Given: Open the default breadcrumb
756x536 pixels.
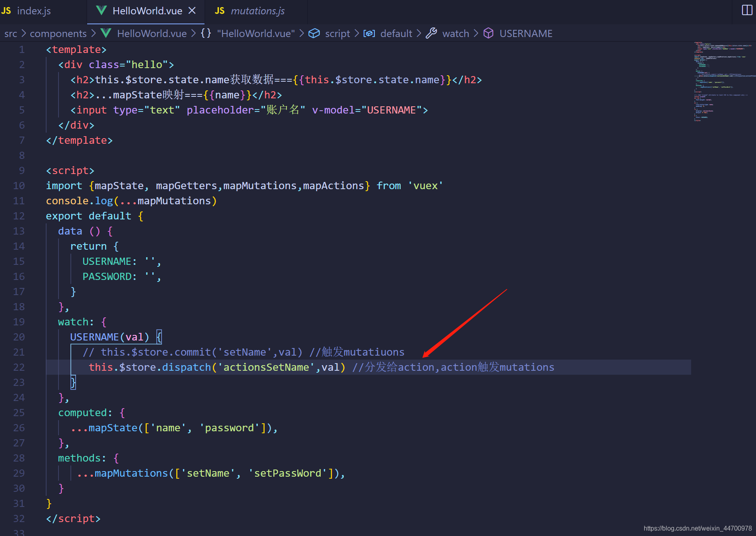Looking at the screenshot, I should pos(396,33).
